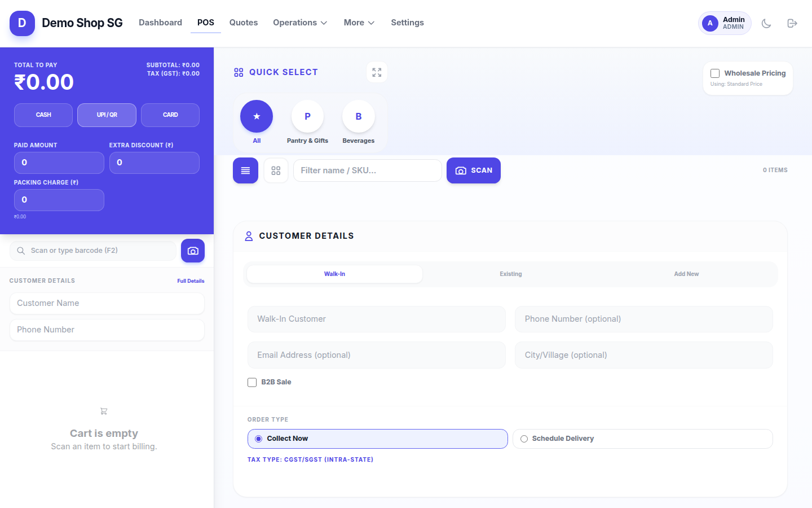Click the Demo Shop SG logo icon
This screenshot has width=812, height=508.
(x=22, y=23)
